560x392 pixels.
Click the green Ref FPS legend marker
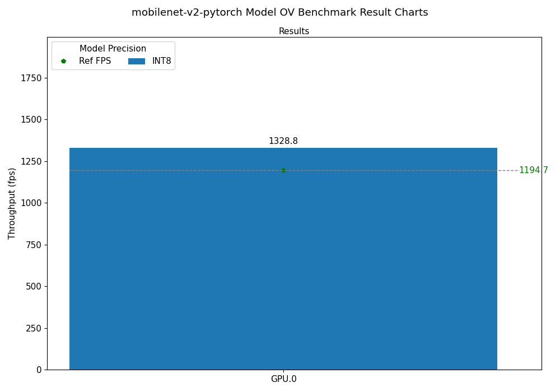[x=63, y=61]
